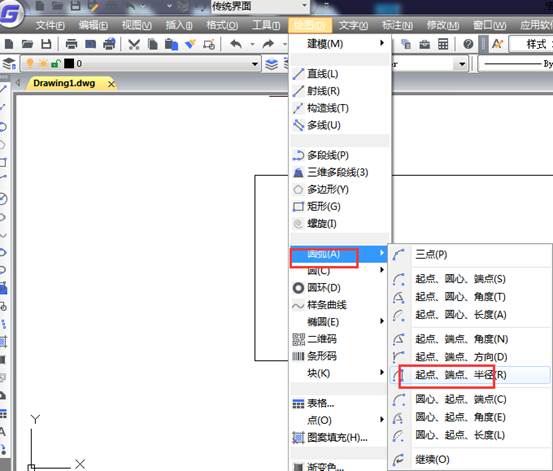The width and height of the screenshot is (553, 471).
Task: Toggle the layer 0 lock icon
Action: pyautogui.click(x=56, y=64)
